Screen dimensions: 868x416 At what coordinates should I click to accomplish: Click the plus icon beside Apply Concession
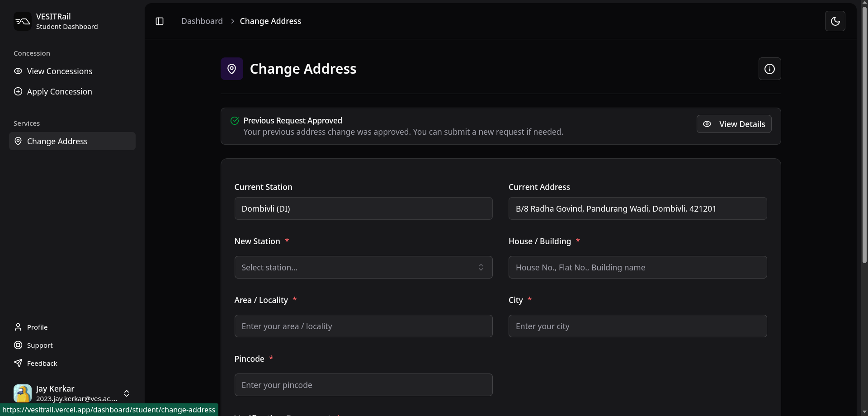pos(18,91)
